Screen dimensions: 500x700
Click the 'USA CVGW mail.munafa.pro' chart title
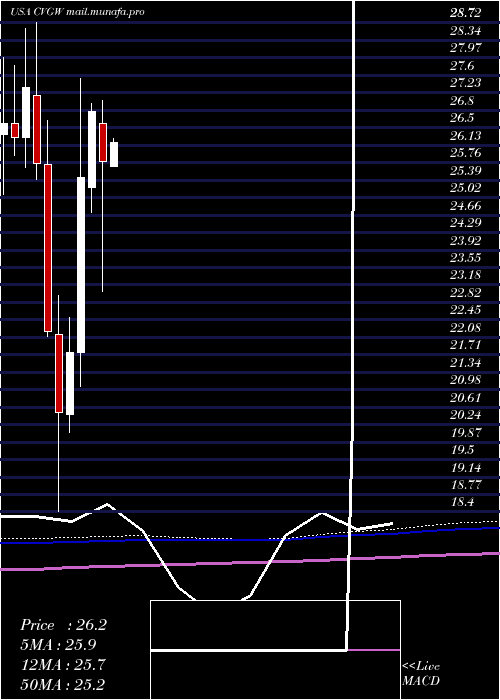pos(77,12)
